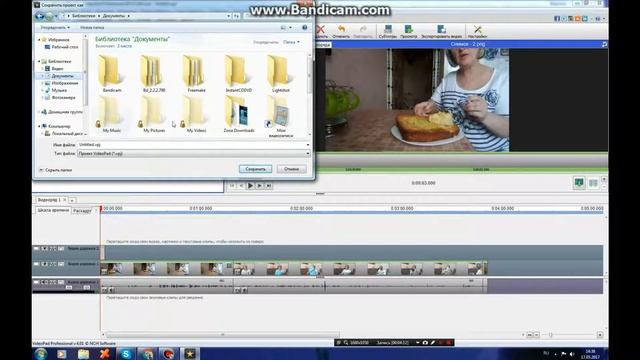Click the New Folder button
Screen dimensions: 640x360
[x=92, y=27]
